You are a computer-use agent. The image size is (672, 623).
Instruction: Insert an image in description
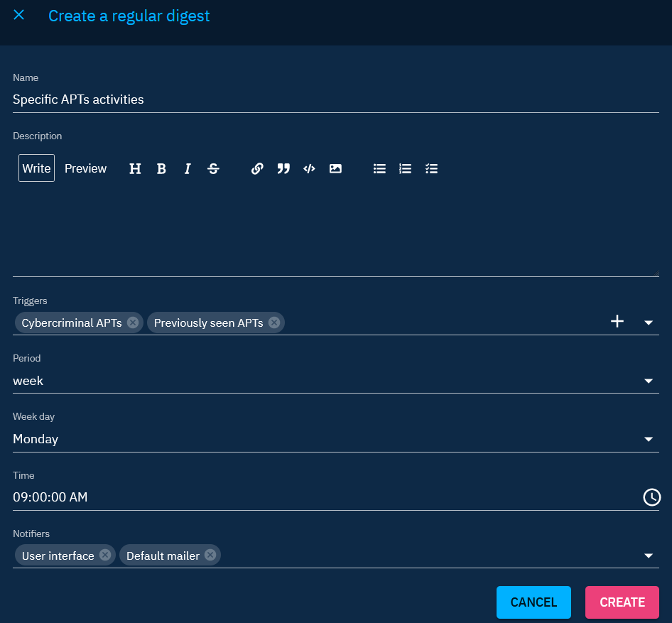335,168
